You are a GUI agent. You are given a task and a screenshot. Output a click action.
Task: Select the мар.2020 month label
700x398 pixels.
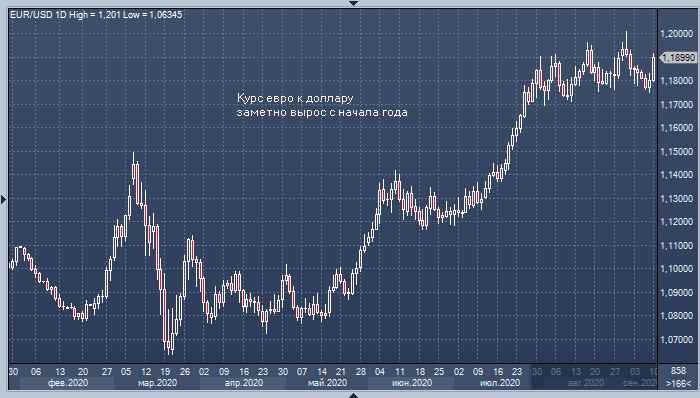pos(157,383)
